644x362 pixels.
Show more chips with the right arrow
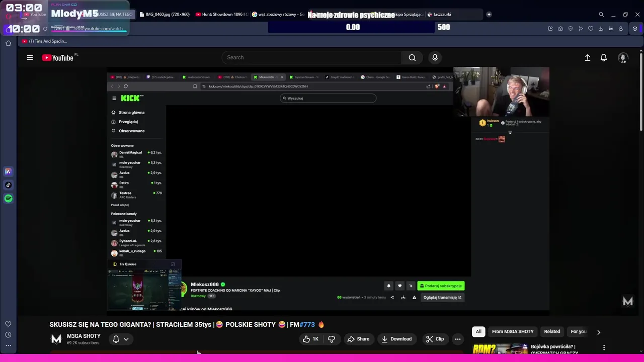[599, 332]
